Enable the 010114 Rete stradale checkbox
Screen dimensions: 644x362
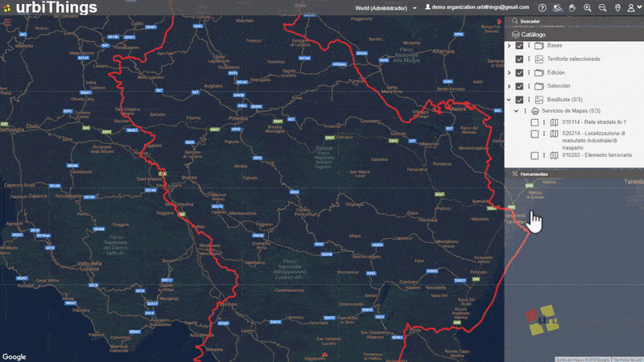pyautogui.click(x=535, y=122)
